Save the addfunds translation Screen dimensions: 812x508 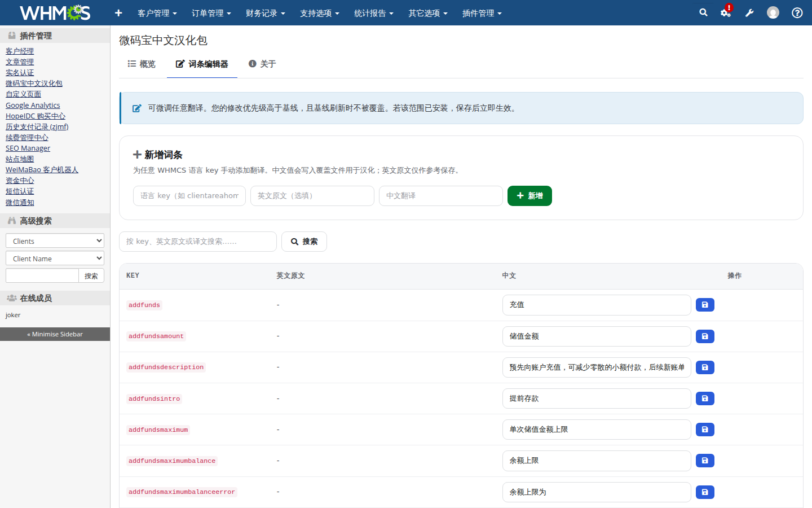[705, 305]
